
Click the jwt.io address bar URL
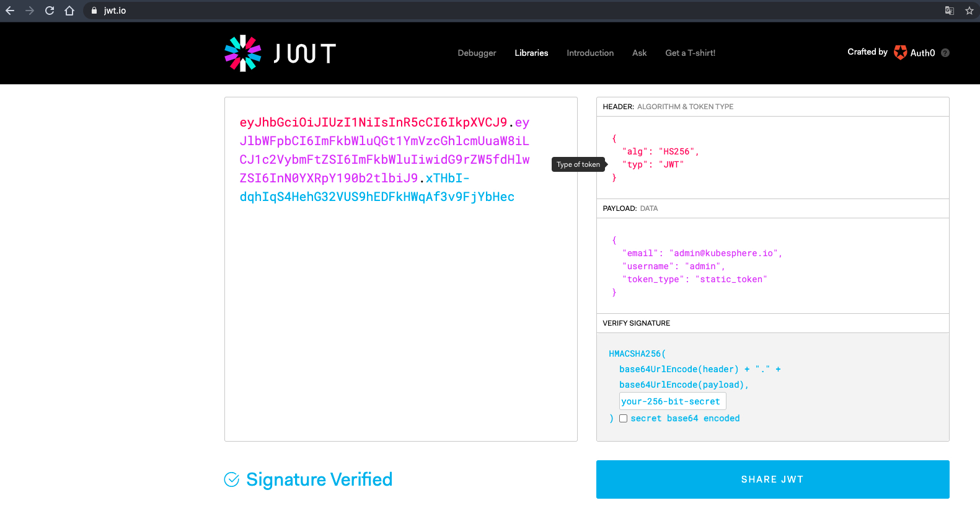point(115,11)
